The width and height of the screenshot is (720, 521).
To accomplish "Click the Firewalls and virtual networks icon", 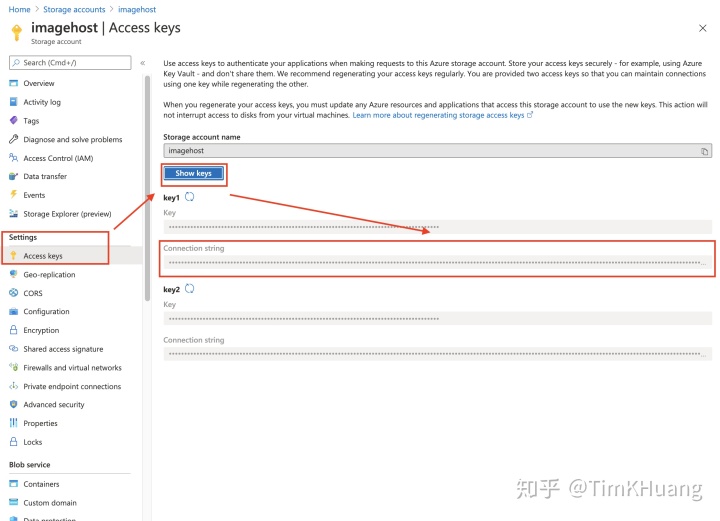I will [14, 367].
